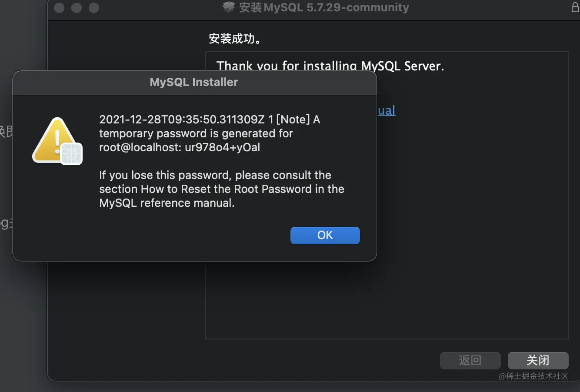
Task: Click "Thank you for installing MySQL Server" text
Action: (330, 66)
